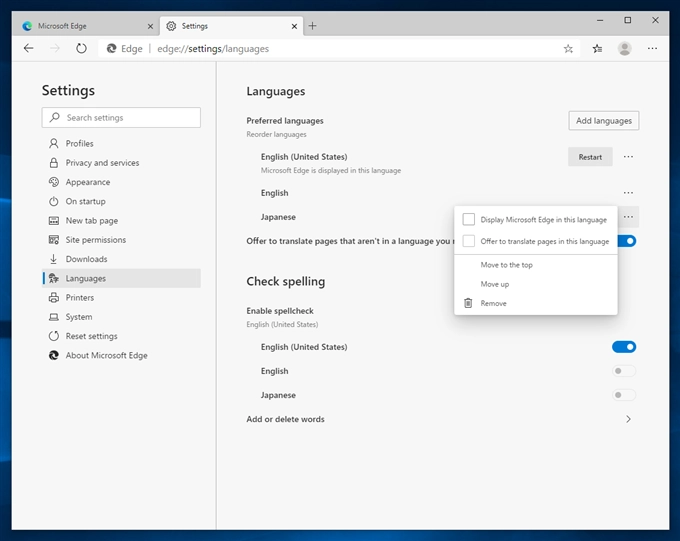This screenshot has width=680, height=541.
Task: Click the trash icon next to Remove
Action: coord(468,303)
